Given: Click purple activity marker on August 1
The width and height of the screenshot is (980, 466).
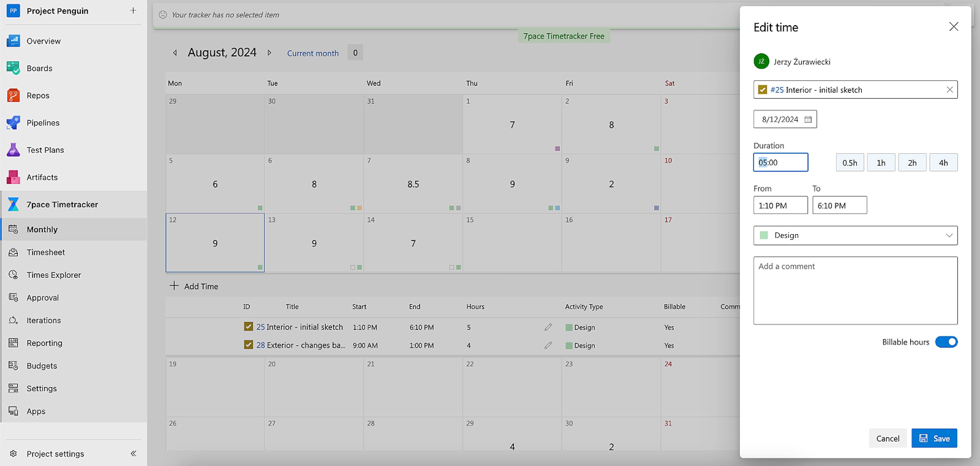Looking at the screenshot, I should tap(557, 148).
